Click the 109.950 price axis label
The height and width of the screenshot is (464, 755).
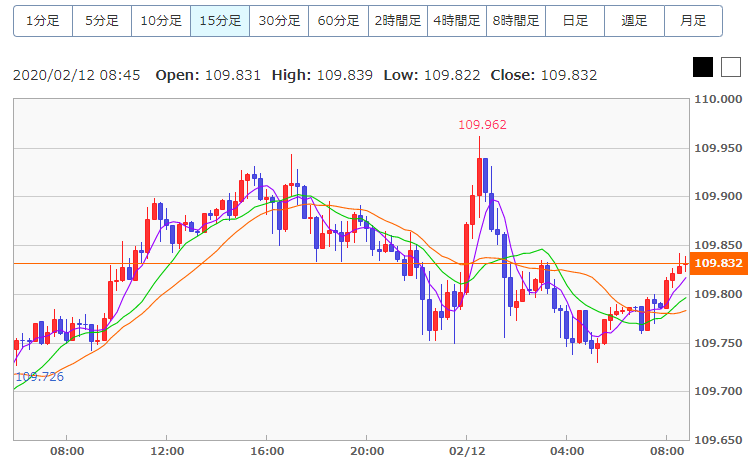[718, 148]
